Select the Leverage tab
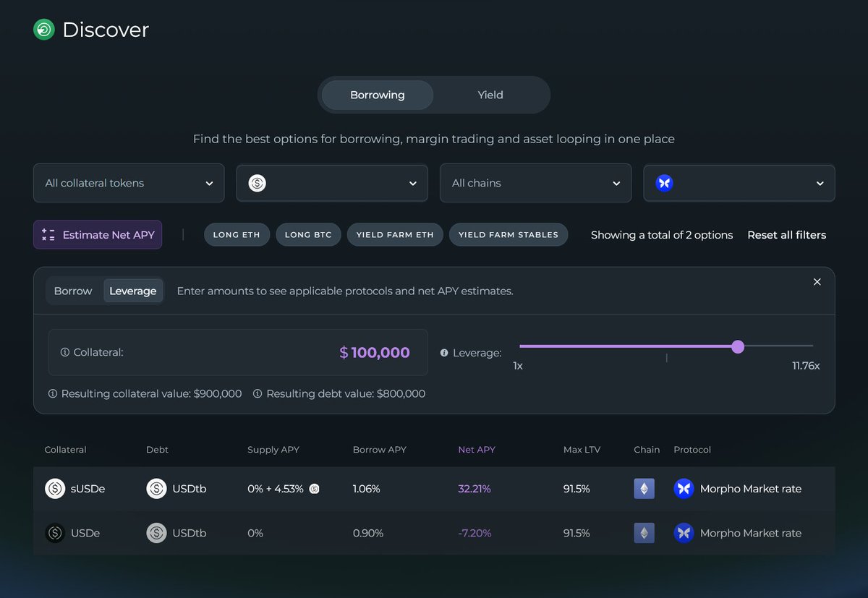Viewport: 868px width, 598px height. pos(133,291)
